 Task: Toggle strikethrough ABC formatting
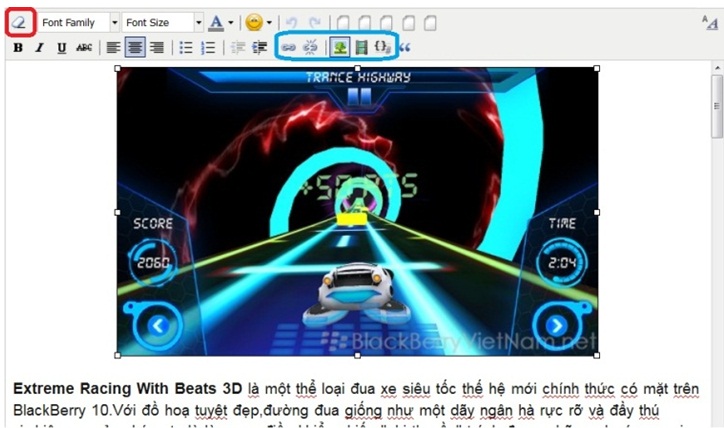tap(84, 48)
